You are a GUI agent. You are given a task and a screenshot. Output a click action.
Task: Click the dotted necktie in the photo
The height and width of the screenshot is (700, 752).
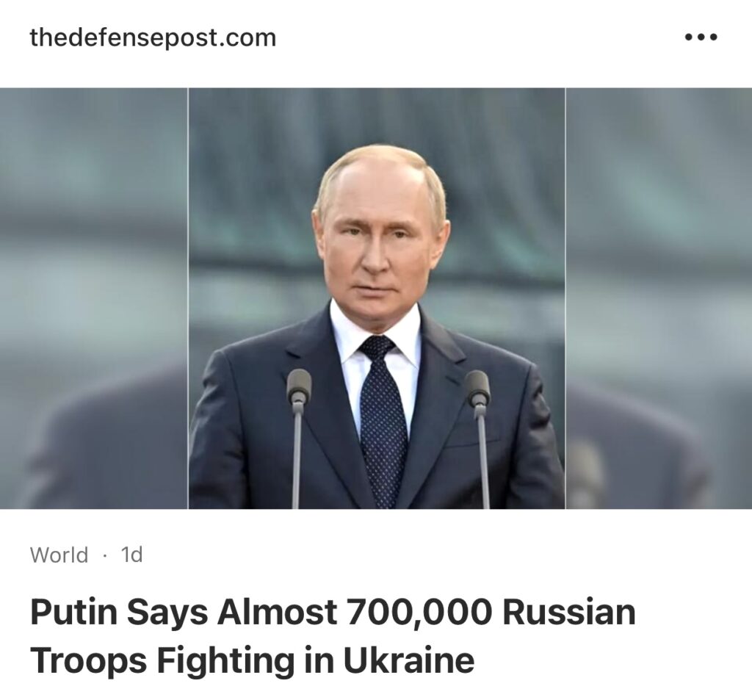(x=383, y=422)
